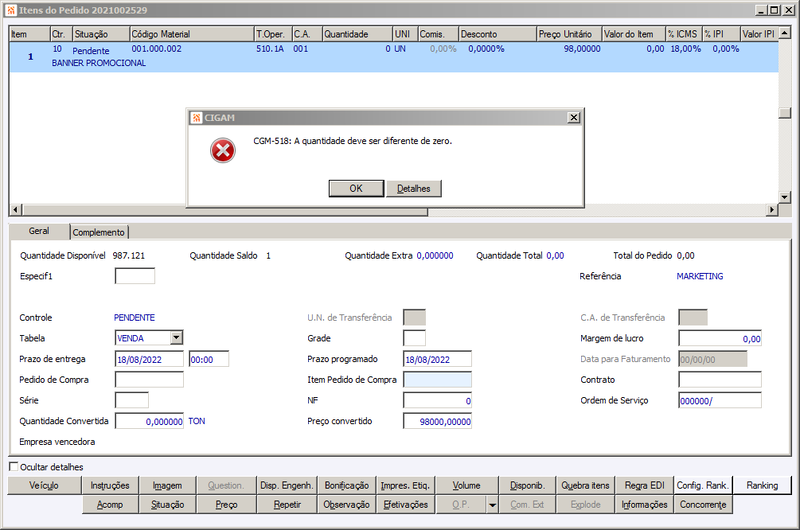This screenshot has height=530, width=800.
Task: Click the Observação button
Action: click(x=346, y=504)
